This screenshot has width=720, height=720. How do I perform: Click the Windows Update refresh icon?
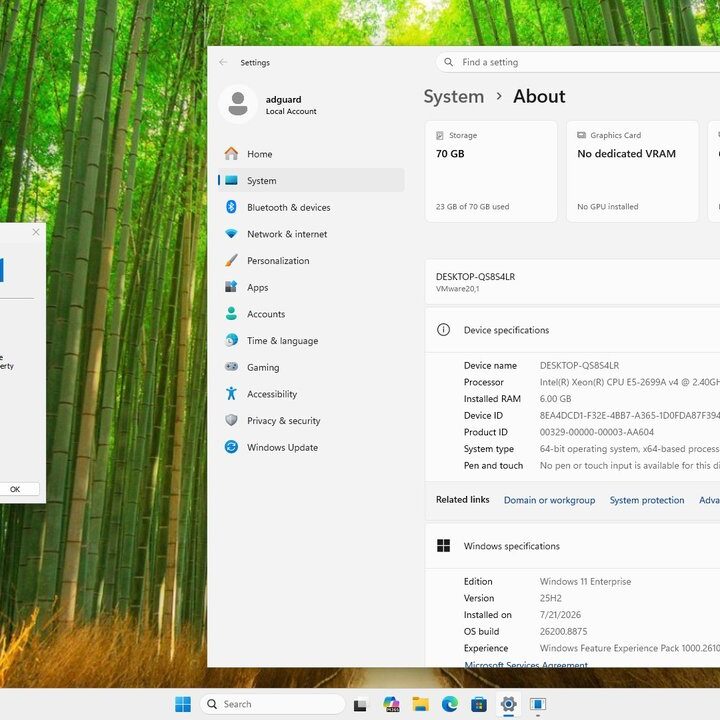pyautogui.click(x=231, y=446)
